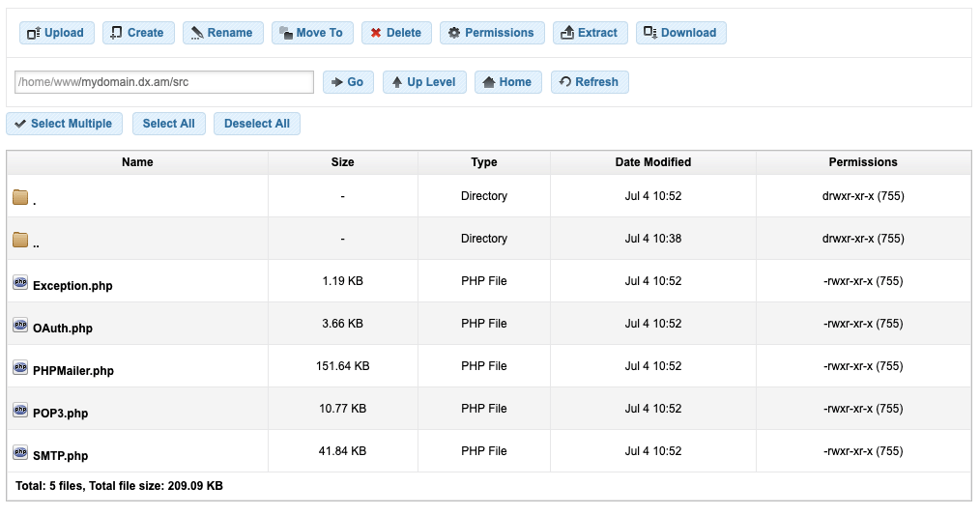
Task: Open the PHPMailer.php file
Action: (x=73, y=371)
